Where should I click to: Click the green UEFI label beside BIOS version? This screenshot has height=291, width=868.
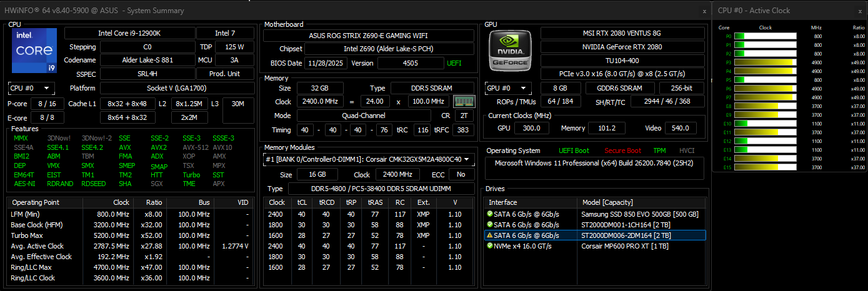click(x=454, y=63)
